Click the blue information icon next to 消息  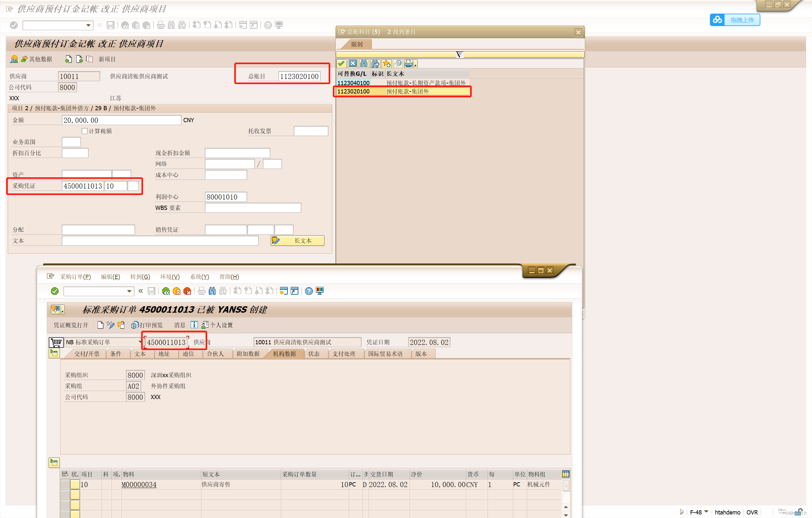pos(194,325)
